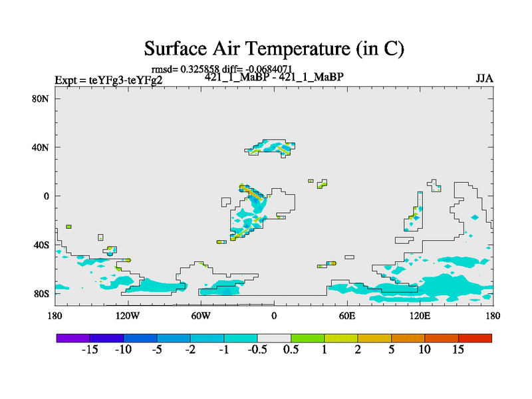Select the "421_1_MaBP - 421_1_MaBP" subtitle
532x399 pixels.
click(x=274, y=77)
